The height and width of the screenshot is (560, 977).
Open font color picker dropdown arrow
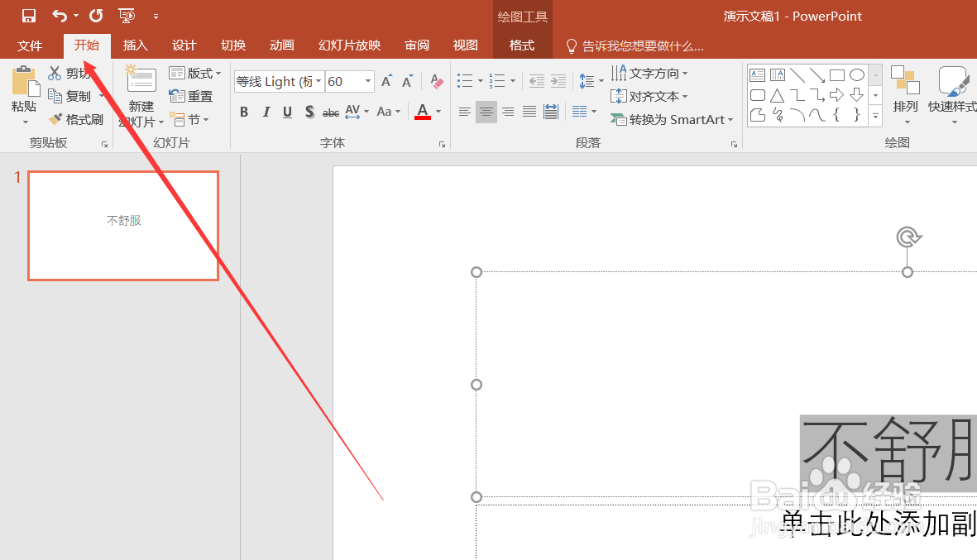[x=438, y=112]
